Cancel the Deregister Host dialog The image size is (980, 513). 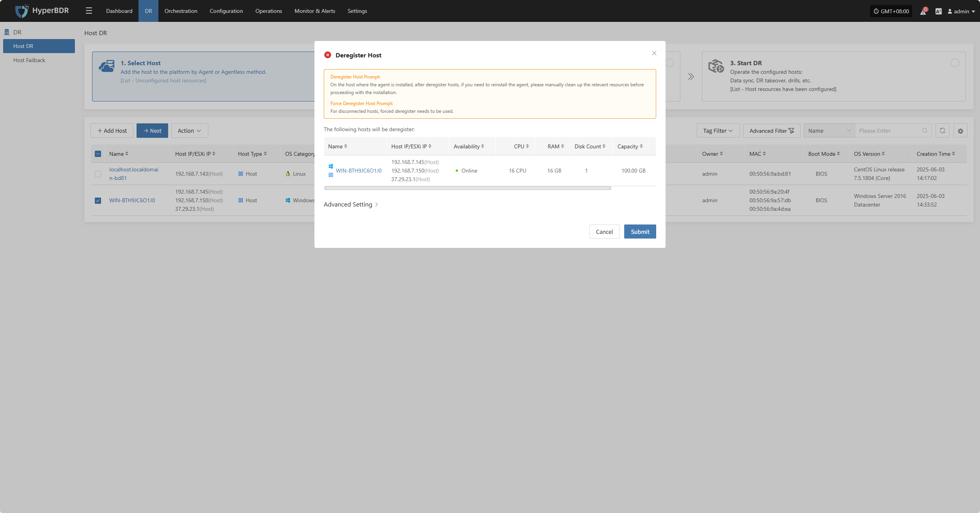(x=604, y=232)
